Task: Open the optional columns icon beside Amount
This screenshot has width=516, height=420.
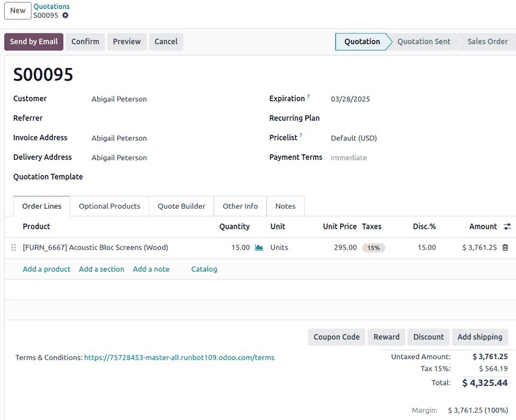Action: [x=508, y=226]
